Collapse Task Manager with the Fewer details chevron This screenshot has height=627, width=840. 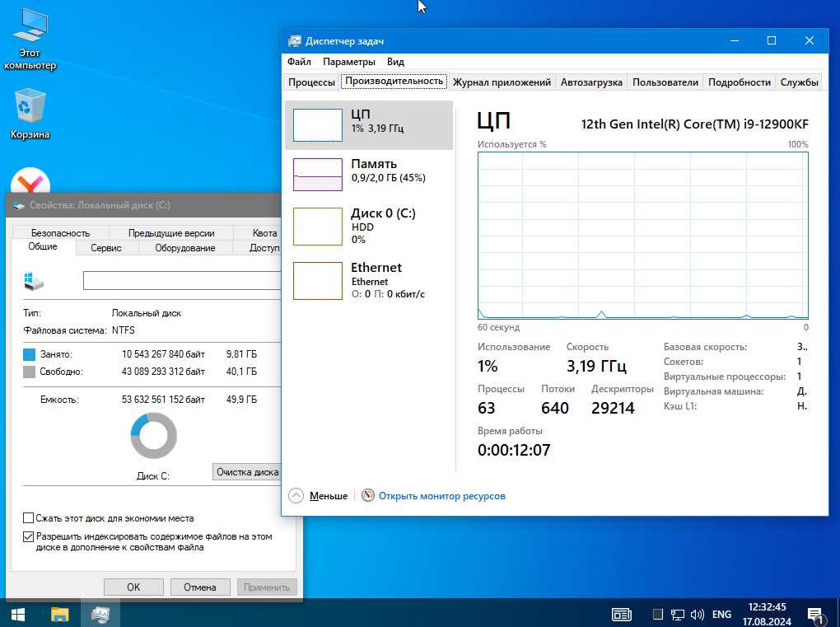pos(296,496)
